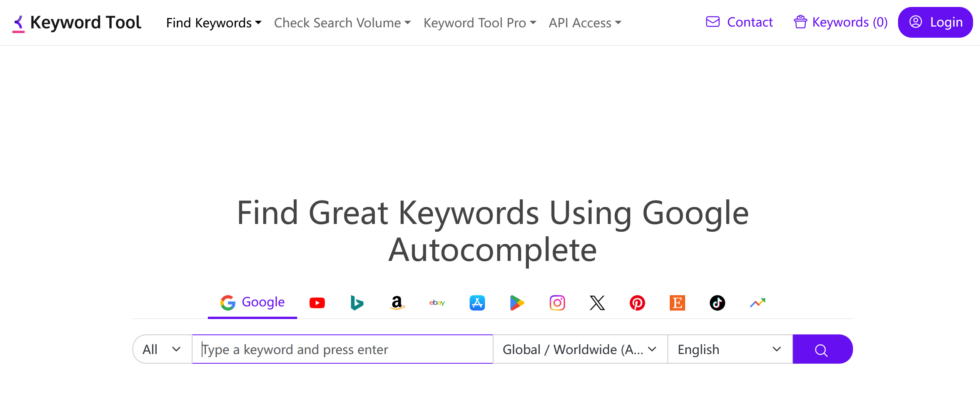The height and width of the screenshot is (401, 980).
Task: Open the Global / Worldwide country dropdown
Action: pyautogui.click(x=580, y=349)
